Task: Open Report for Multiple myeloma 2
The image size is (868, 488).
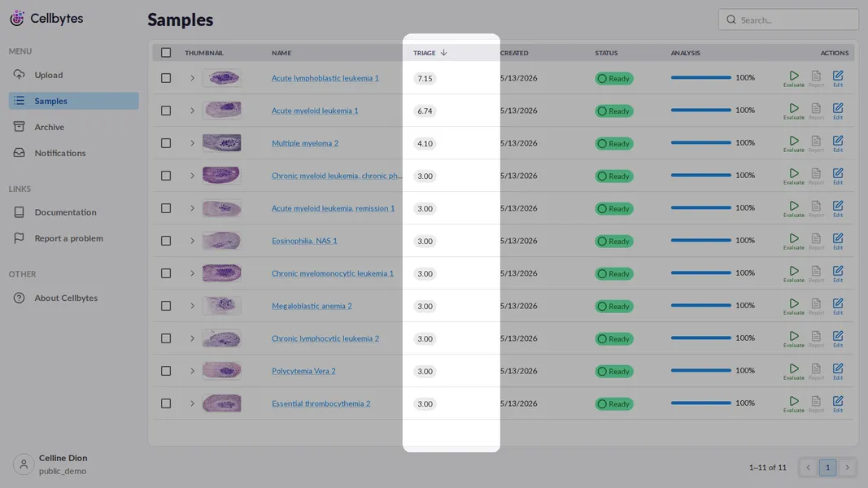Action: (816, 143)
